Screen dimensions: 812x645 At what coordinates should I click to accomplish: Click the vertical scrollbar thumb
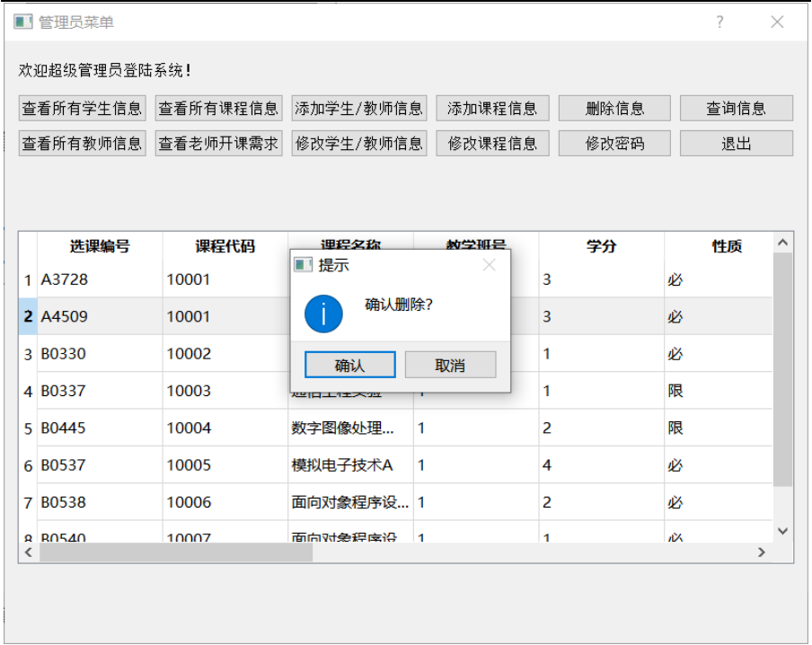(x=783, y=369)
